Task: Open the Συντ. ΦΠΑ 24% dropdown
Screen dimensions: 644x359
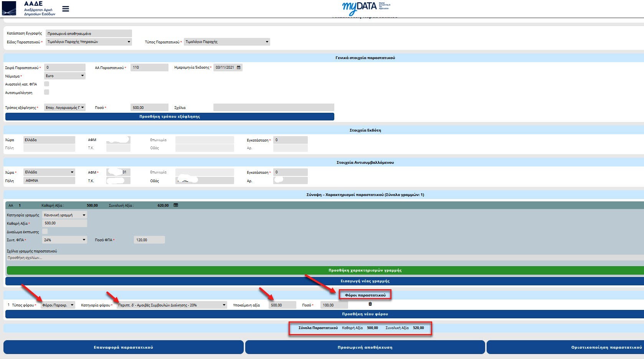Action: click(x=64, y=240)
